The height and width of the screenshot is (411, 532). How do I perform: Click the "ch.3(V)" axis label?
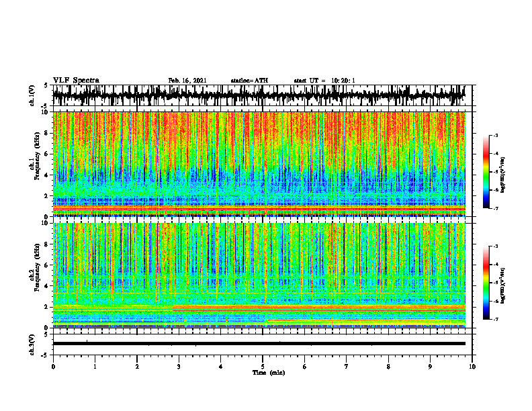tap(32, 345)
